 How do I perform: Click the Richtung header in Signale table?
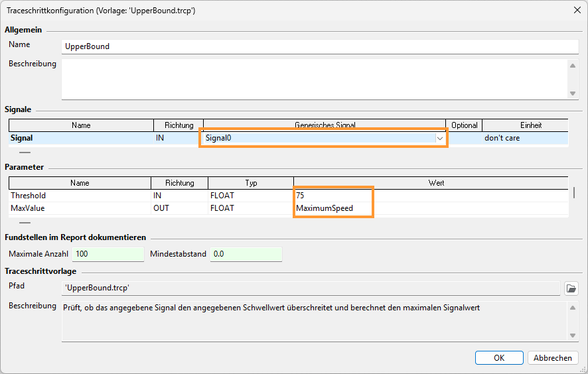179,125
